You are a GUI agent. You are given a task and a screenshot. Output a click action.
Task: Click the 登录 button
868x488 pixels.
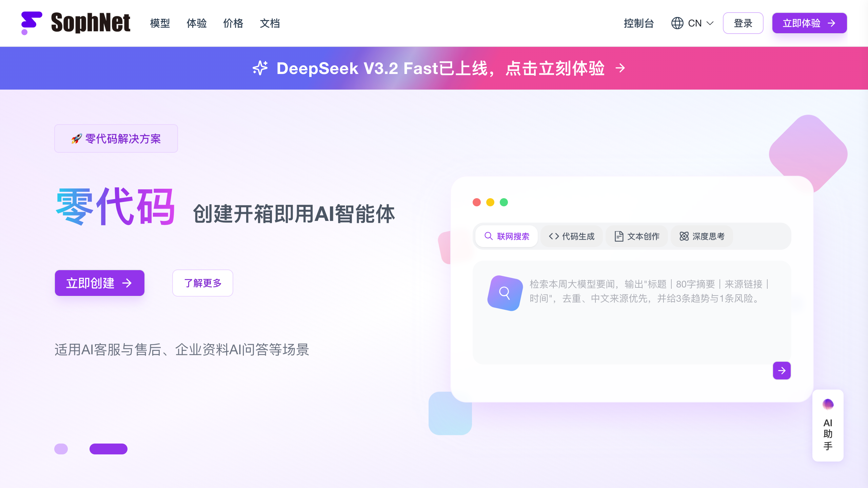(743, 23)
